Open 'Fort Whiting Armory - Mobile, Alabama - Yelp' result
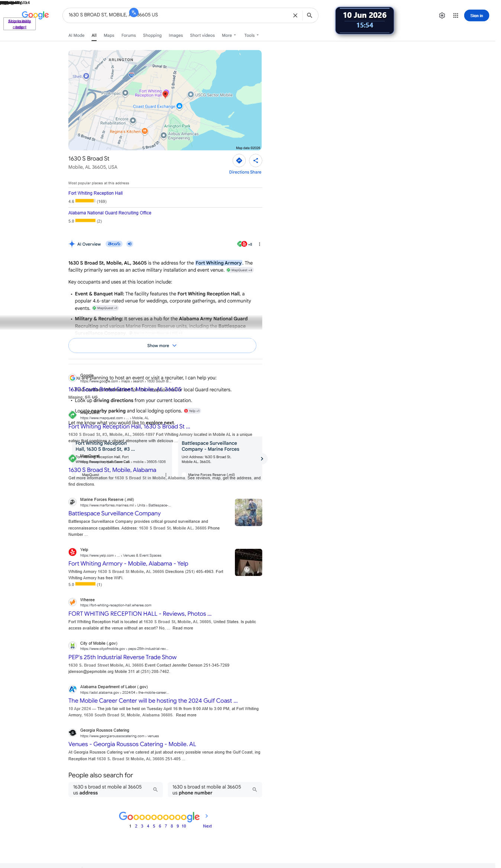The height and width of the screenshot is (868, 501). 128,564
